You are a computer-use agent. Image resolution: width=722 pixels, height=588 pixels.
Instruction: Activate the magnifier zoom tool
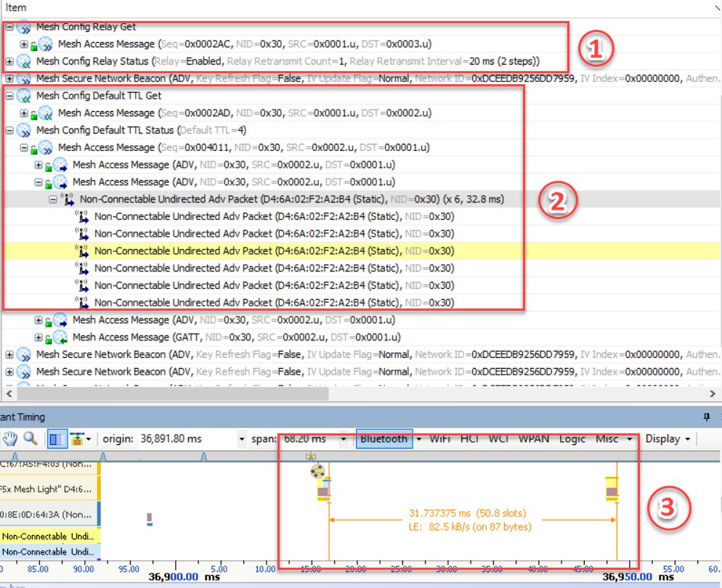point(30,438)
